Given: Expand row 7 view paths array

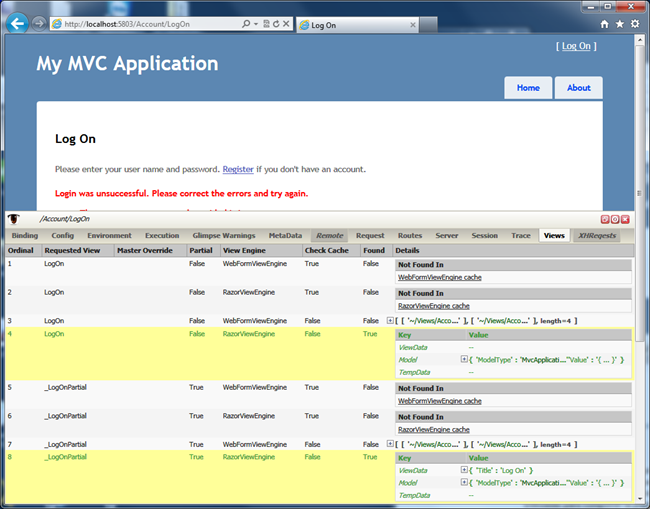Looking at the screenshot, I should click(390, 443).
